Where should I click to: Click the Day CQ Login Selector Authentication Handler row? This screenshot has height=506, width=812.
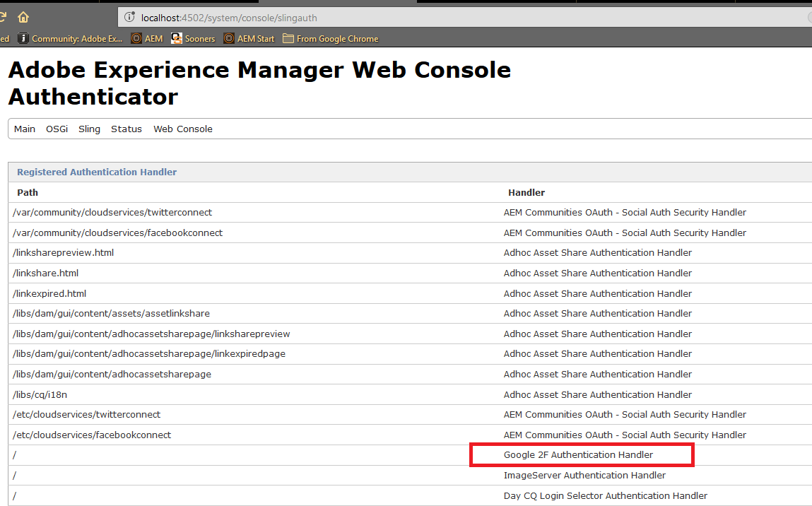pyautogui.click(x=605, y=496)
